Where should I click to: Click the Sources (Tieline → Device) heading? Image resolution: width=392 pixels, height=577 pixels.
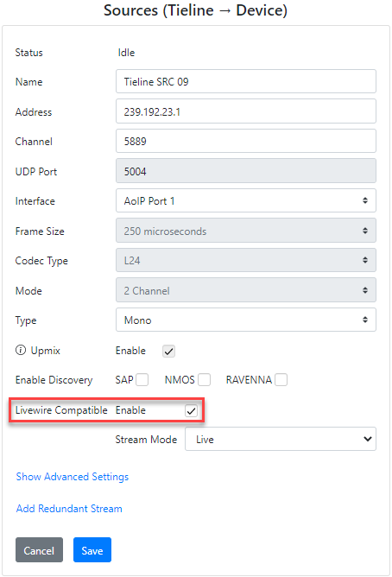pos(196,10)
